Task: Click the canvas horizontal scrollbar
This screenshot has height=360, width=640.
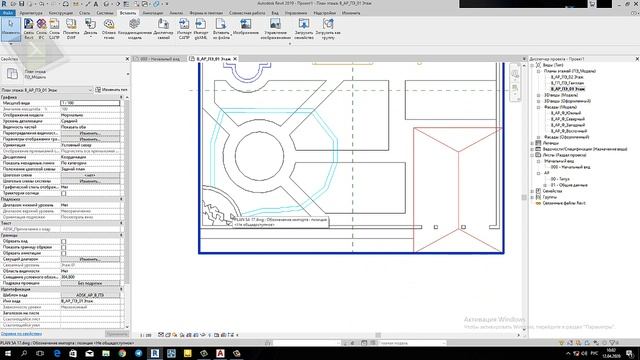Action: 378,336
